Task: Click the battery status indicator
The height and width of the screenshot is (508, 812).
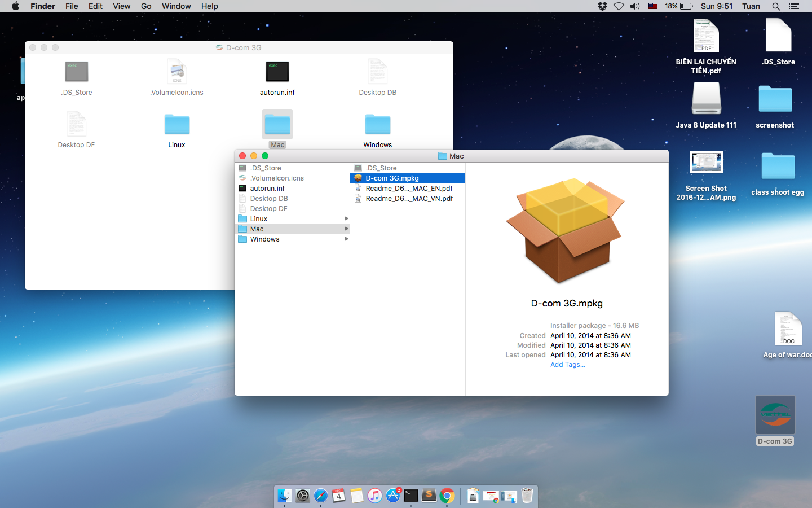Action: point(678,6)
